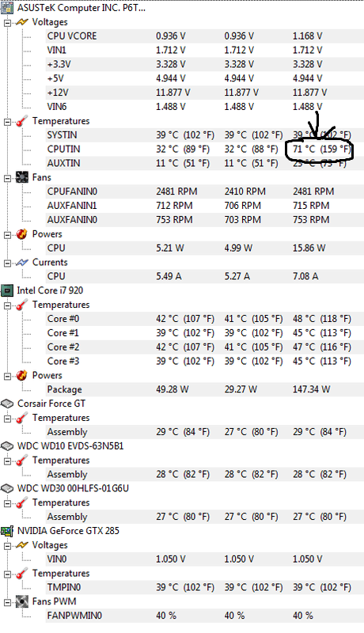Select the CPUFANIN0 fan row

205,191
